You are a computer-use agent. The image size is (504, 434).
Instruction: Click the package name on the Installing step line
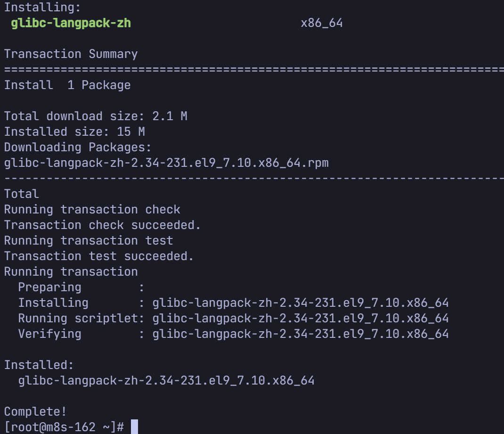(x=301, y=303)
